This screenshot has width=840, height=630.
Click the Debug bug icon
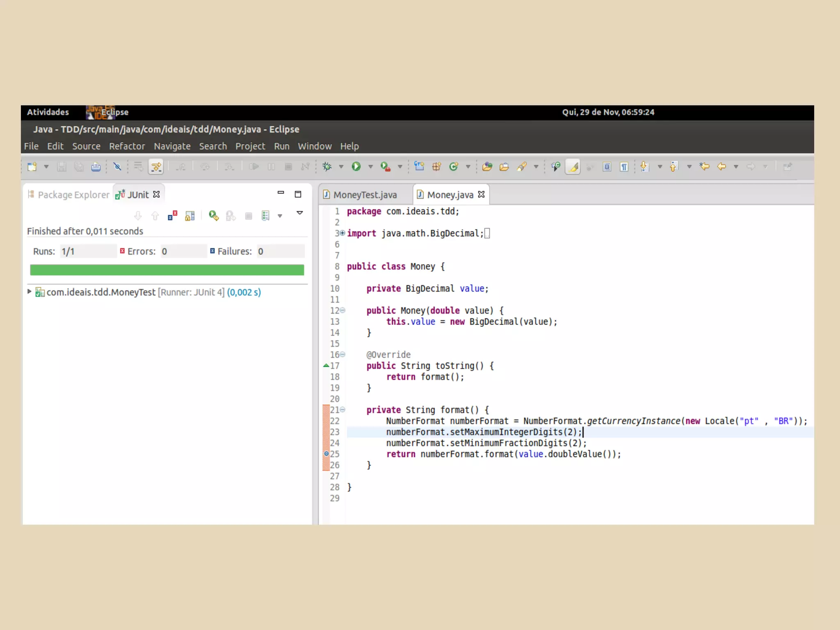[327, 167]
